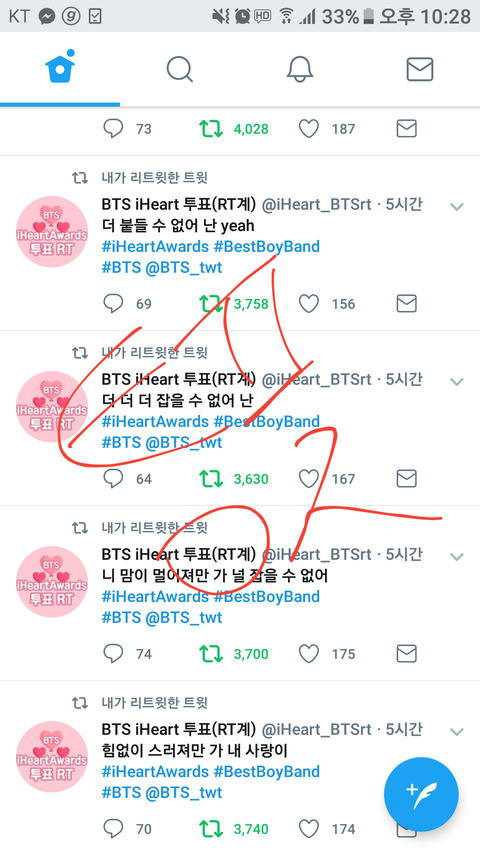Send by message the tweet with 187 likes

pyautogui.click(x=407, y=129)
